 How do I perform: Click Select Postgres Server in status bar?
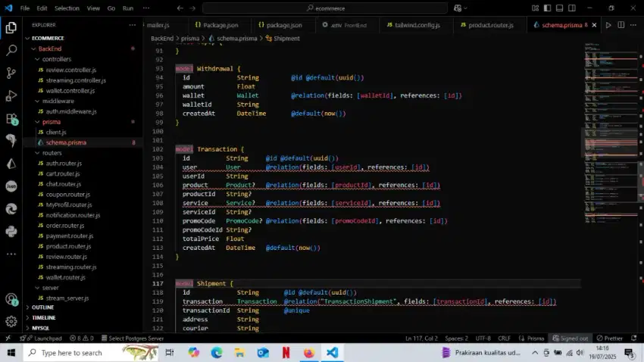tap(133, 339)
